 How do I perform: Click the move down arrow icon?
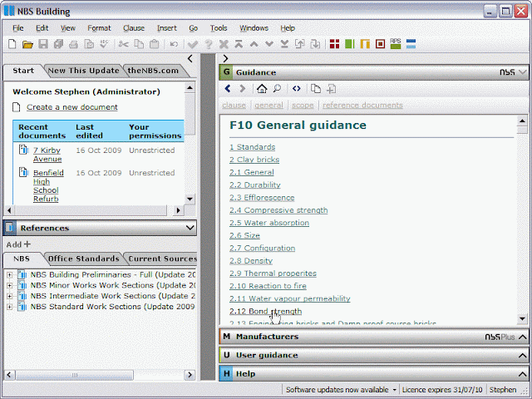(x=269, y=44)
